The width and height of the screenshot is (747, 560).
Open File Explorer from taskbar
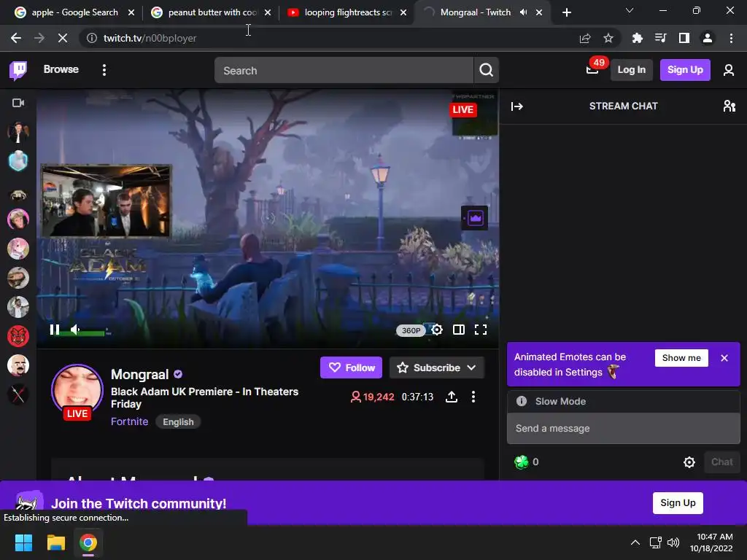[55, 542]
